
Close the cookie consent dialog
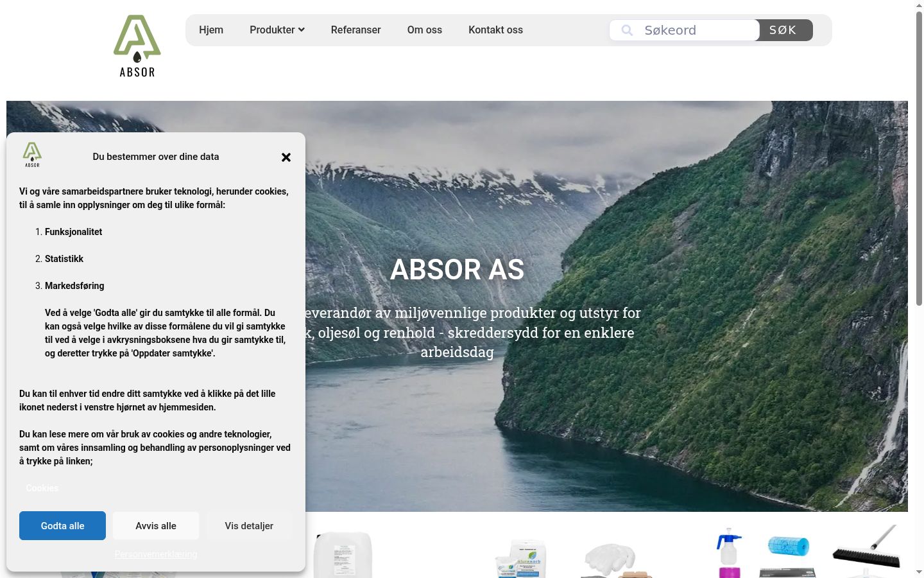click(286, 157)
